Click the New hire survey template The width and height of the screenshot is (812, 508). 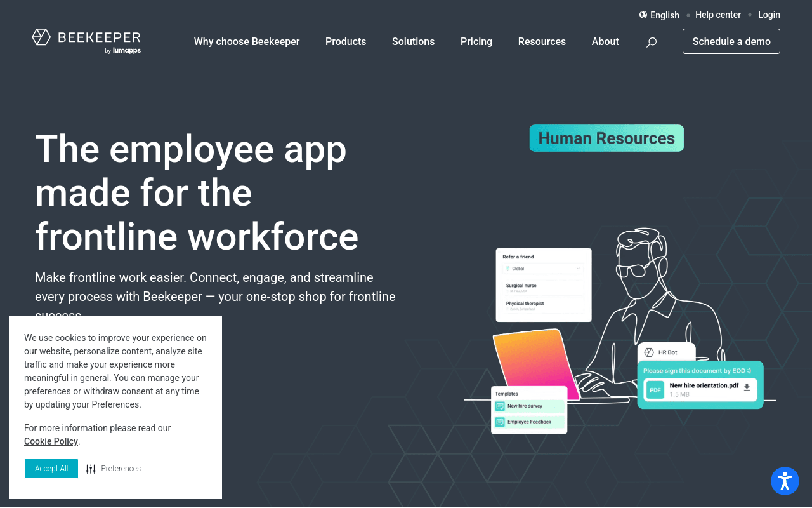[529, 406]
